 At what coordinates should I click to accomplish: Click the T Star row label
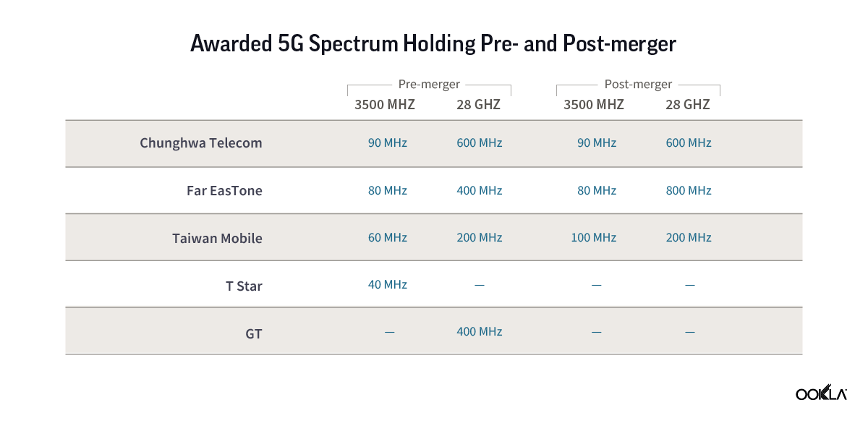pos(244,286)
